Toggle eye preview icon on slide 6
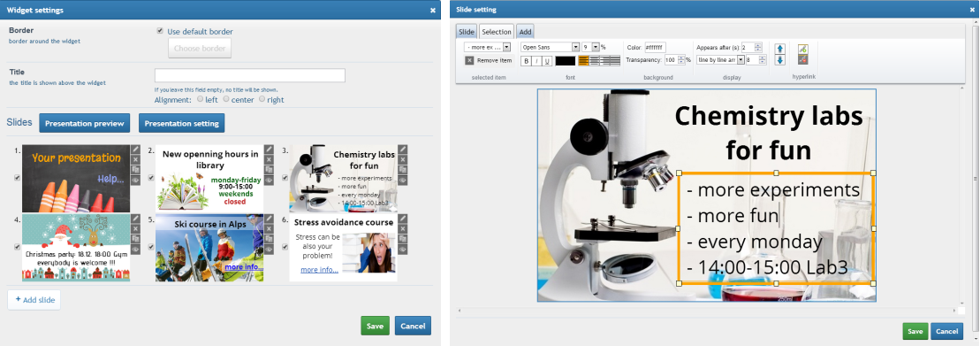980x346 pixels. 402,249
